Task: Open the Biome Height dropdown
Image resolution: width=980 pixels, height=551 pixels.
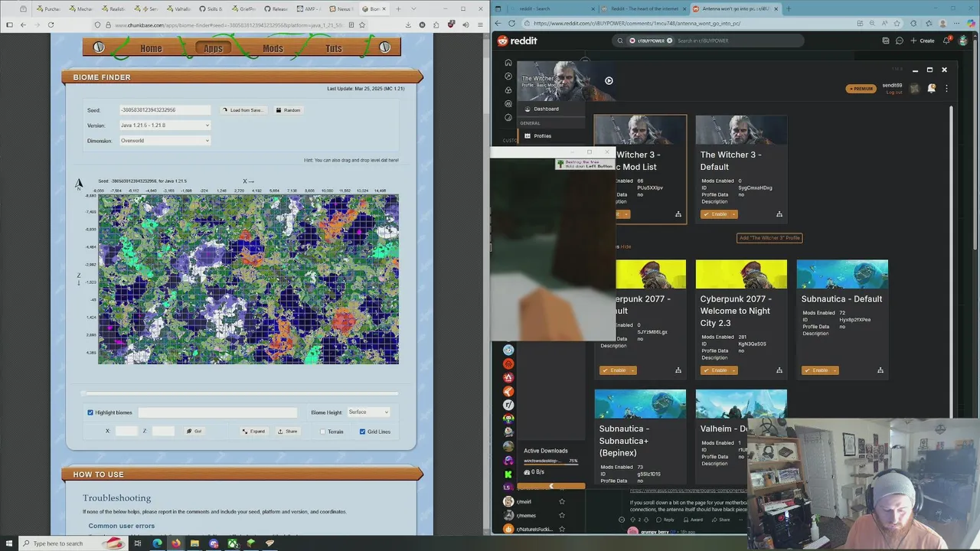Action: pyautogui.click(x=368, y=412)
